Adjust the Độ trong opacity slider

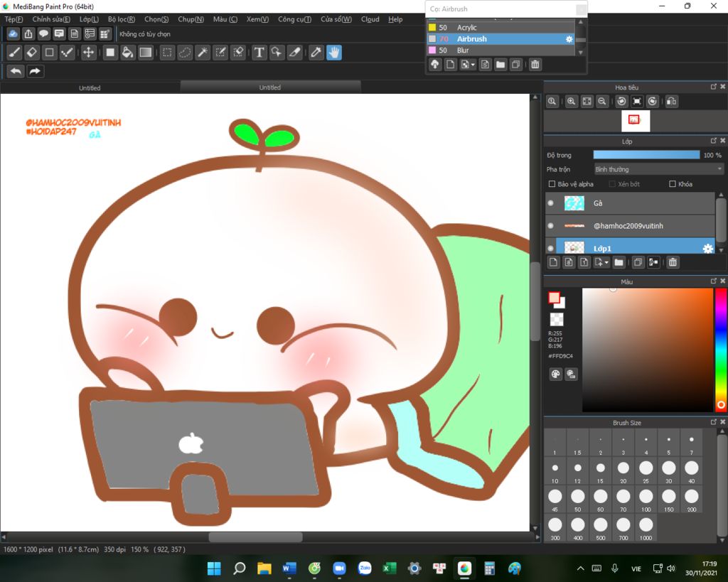[646, 155]
